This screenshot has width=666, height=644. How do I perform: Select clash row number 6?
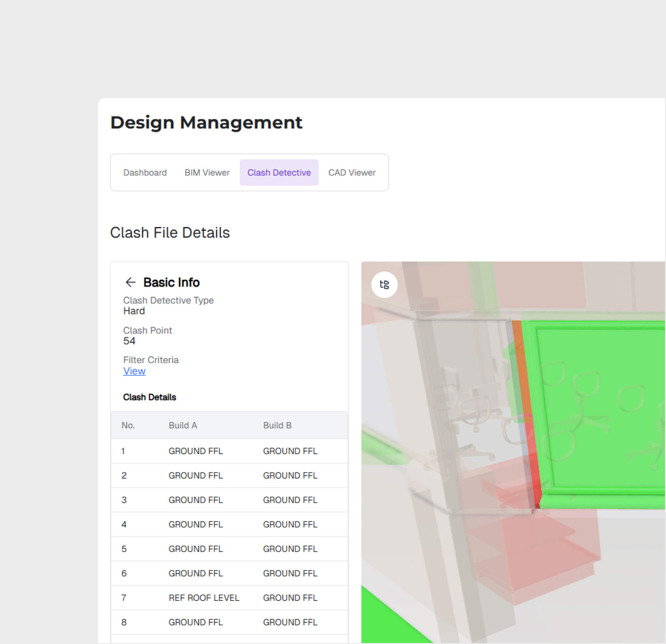(229, 574)
